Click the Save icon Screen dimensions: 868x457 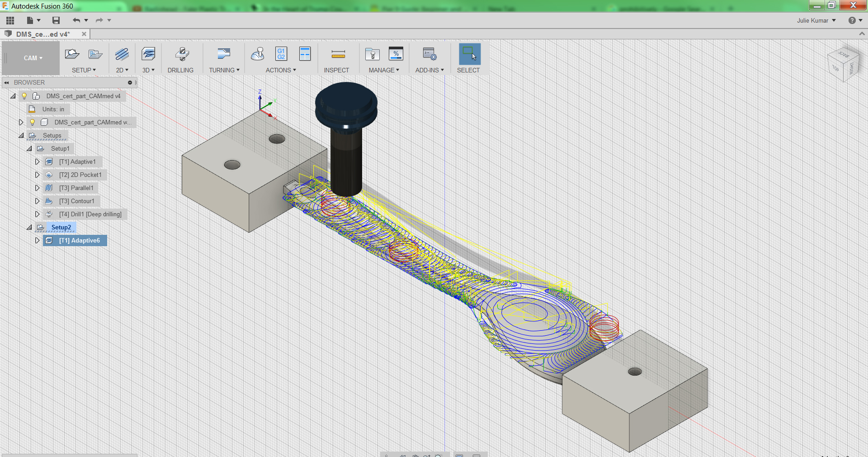(x=56, y=20)
